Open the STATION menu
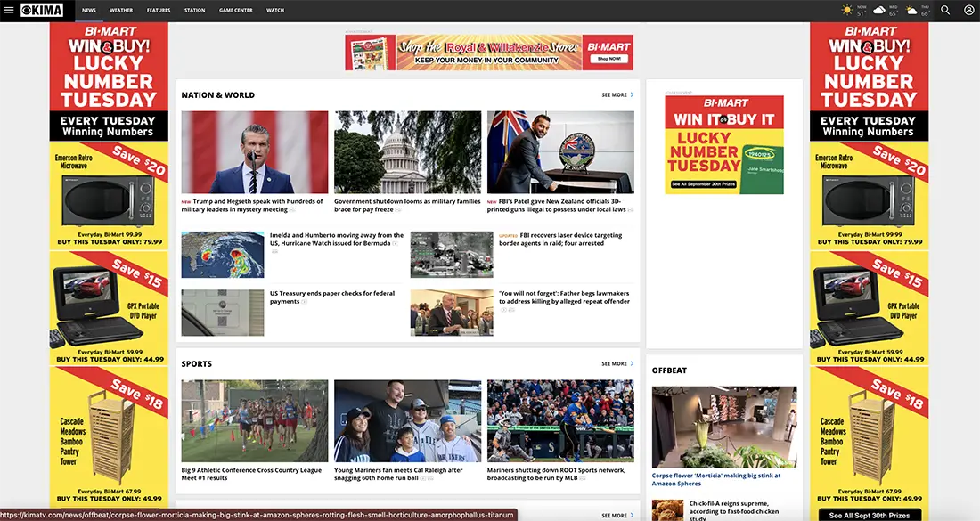Image resolution: width=980 pixels, height=521 pixels. tap(194, 10)
